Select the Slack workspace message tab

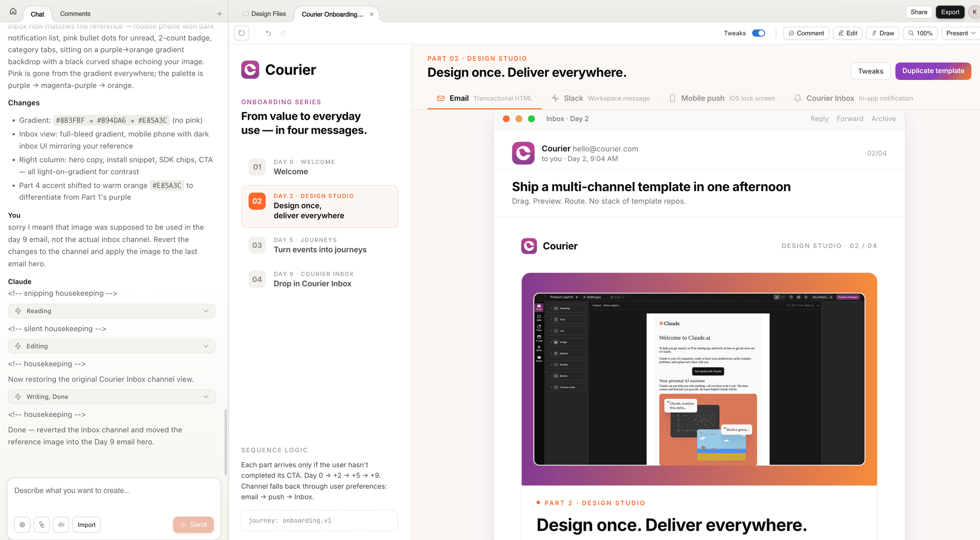(601, 98)
